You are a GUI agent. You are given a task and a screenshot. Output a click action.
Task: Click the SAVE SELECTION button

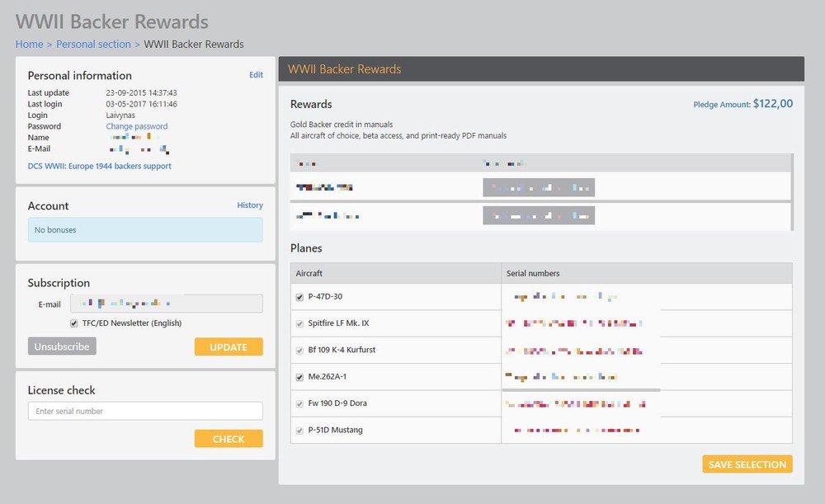click(747, 464)
